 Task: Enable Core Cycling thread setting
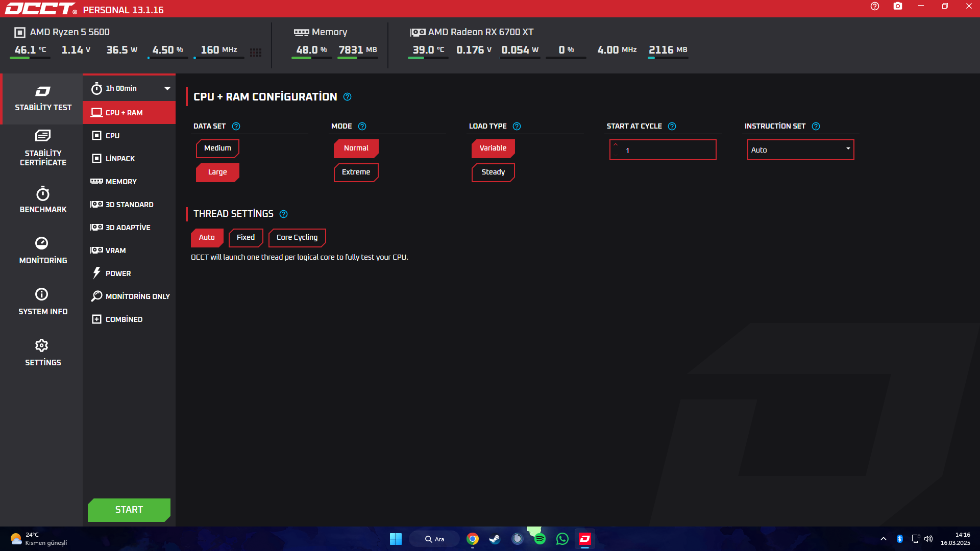297,238
